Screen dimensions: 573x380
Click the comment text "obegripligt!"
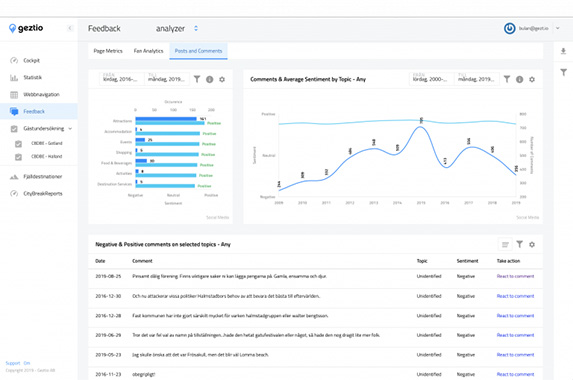144,374
